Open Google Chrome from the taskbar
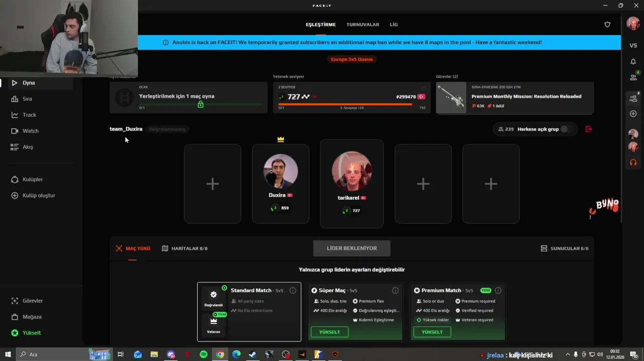The height and width of the screenshot is (361, 644). point(220,354)
